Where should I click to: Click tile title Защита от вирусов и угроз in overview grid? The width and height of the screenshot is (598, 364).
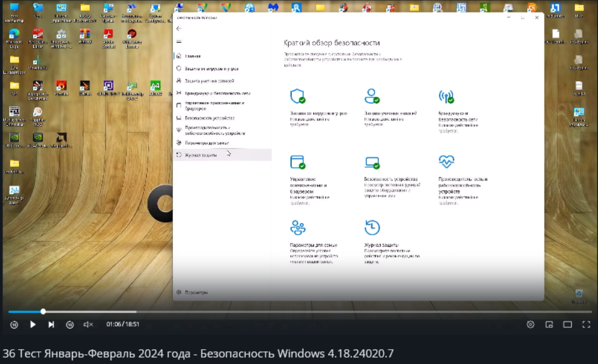319,113
